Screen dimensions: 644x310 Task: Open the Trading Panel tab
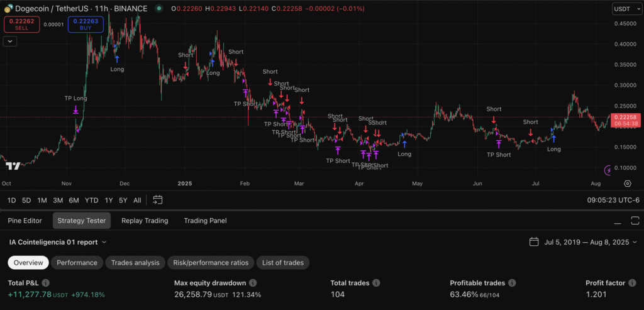(206, 221)
